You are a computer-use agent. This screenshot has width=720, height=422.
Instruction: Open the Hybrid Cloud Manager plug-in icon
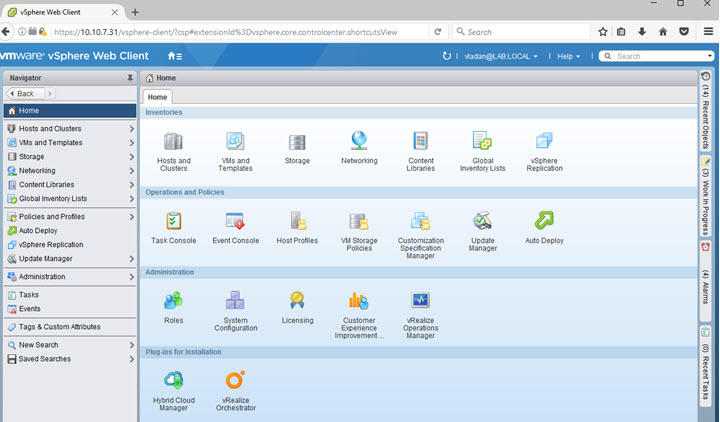[x=173, y=381]
